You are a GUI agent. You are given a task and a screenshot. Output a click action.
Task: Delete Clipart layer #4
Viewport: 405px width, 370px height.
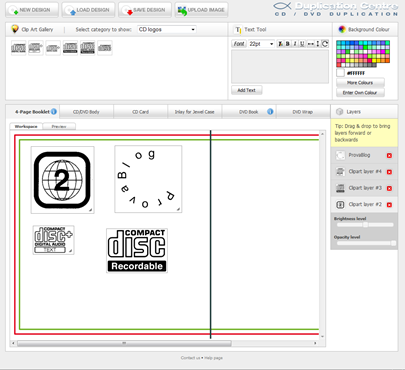click(x=389, y=172)
